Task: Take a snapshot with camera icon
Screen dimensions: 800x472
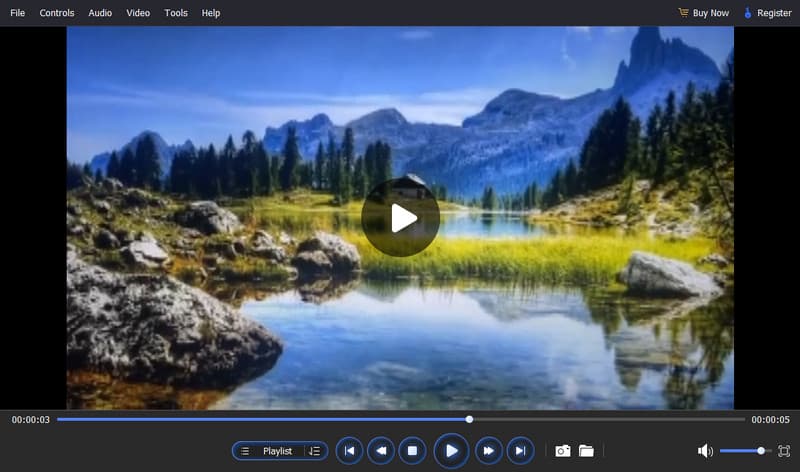Action: [x=563, y=451]
